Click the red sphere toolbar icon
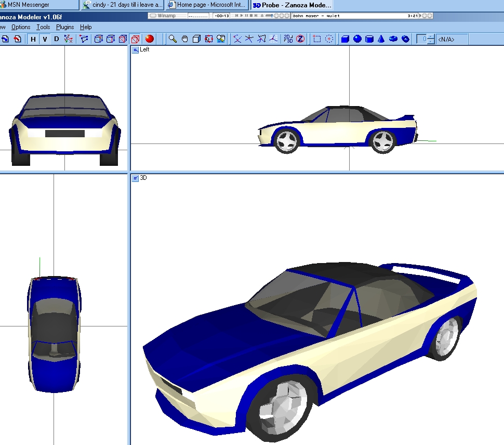The width and height of the screenshot is (504, 445). tap(150, 39)
